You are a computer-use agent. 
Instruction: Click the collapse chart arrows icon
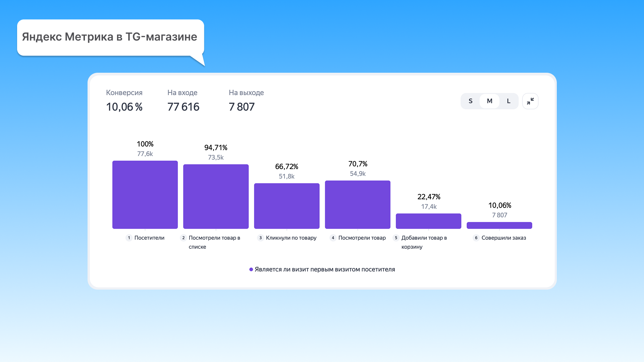pos(530,101)
